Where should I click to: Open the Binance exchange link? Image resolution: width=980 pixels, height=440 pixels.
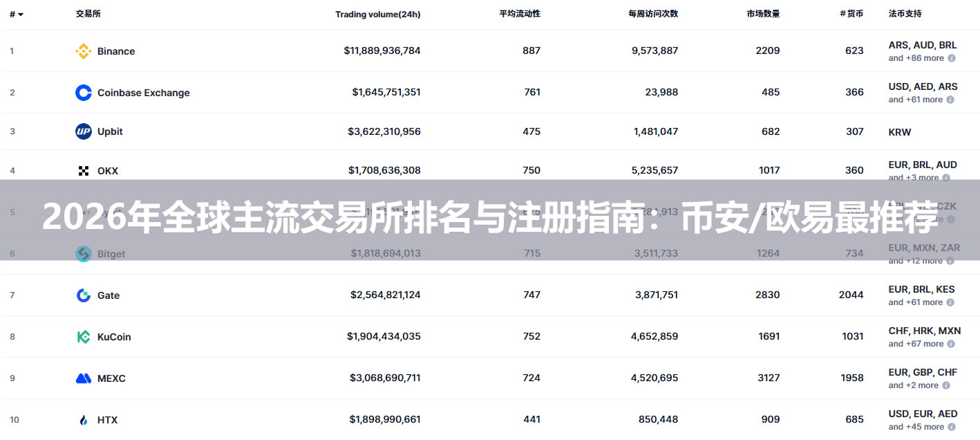116,51
